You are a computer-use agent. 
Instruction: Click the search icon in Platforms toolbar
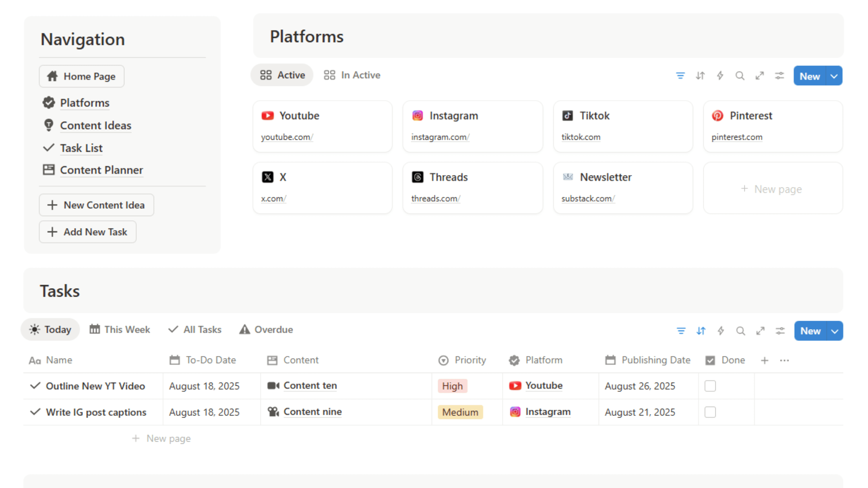pyautogui.click(x=740, y=76)
